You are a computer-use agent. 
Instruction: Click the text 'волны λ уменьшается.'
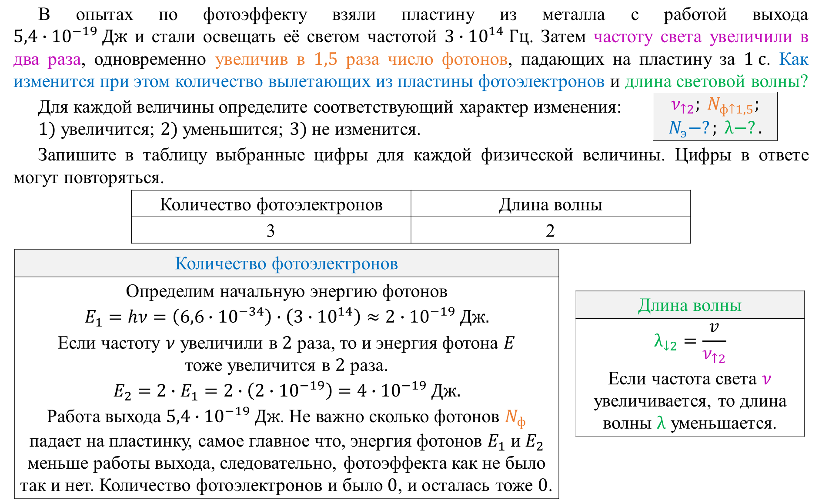(690, 423)
